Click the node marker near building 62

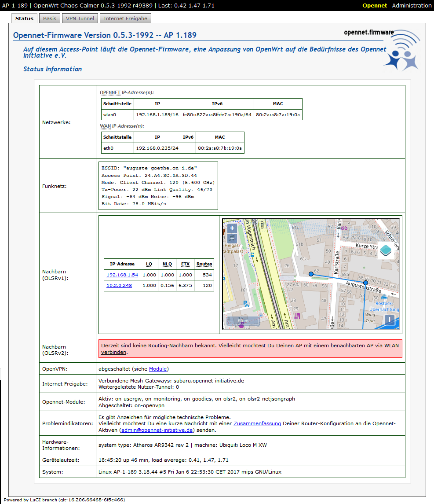tap(311, 274)
